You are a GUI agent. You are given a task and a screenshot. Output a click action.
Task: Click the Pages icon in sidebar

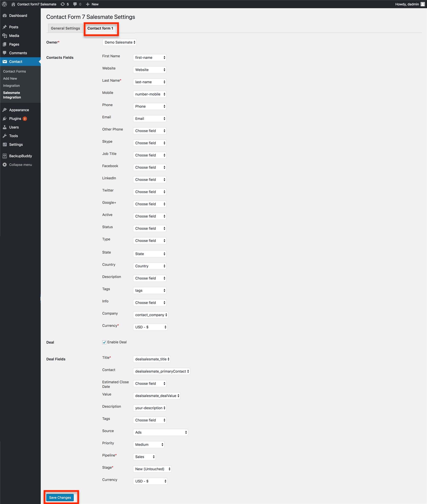(5, 44)
